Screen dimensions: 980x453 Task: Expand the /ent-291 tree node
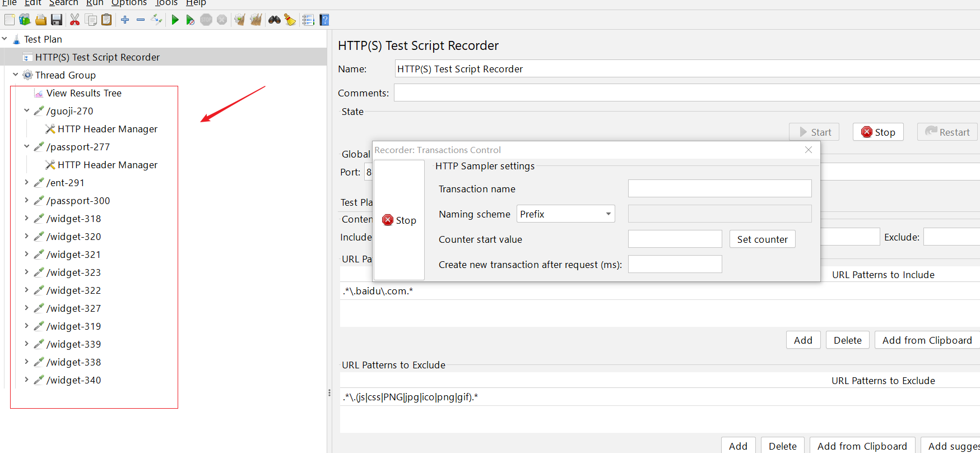pyautogui.click(x=26, y=182)
